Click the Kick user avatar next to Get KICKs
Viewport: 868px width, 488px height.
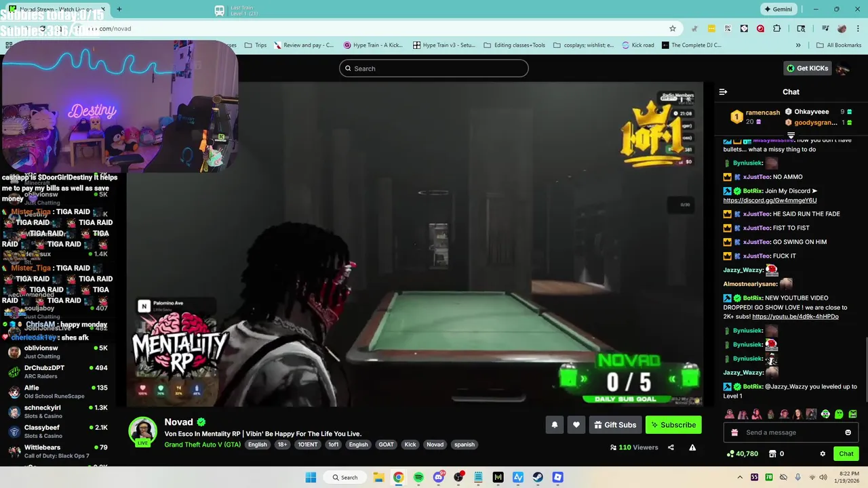point(842,68)
